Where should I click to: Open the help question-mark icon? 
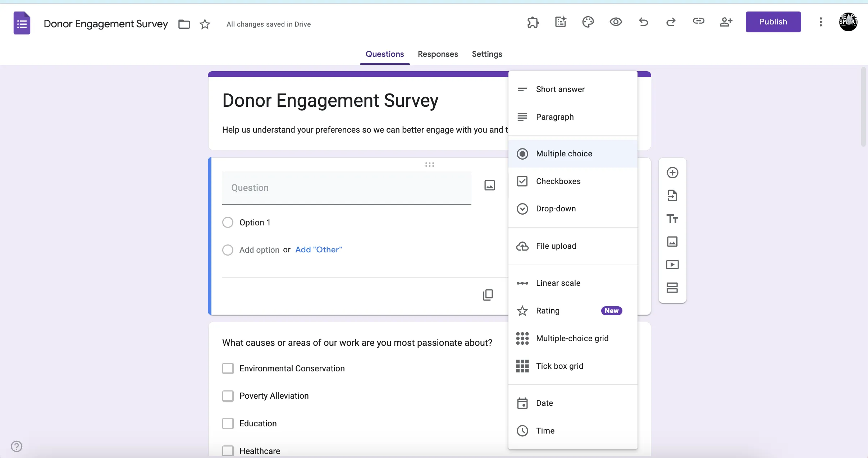tap(17, 446)
